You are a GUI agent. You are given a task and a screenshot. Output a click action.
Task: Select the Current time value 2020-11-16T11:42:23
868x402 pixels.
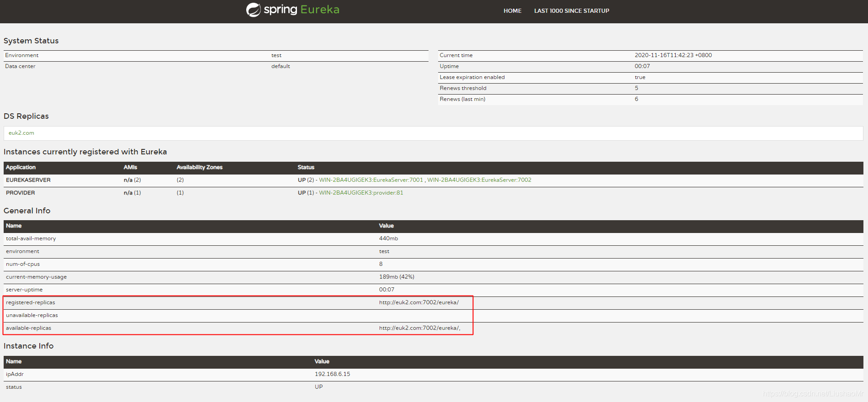[673, 55]
